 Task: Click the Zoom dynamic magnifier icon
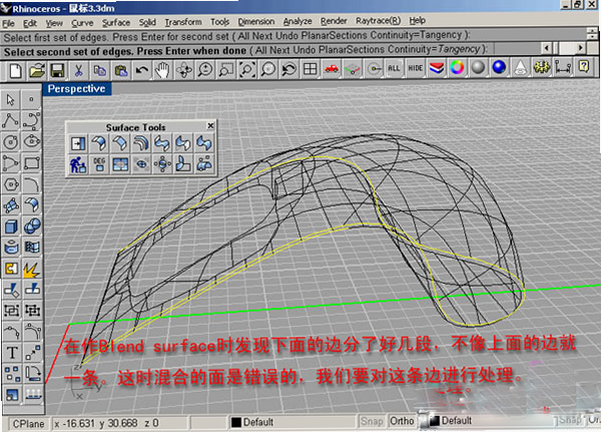coord(205,70)
